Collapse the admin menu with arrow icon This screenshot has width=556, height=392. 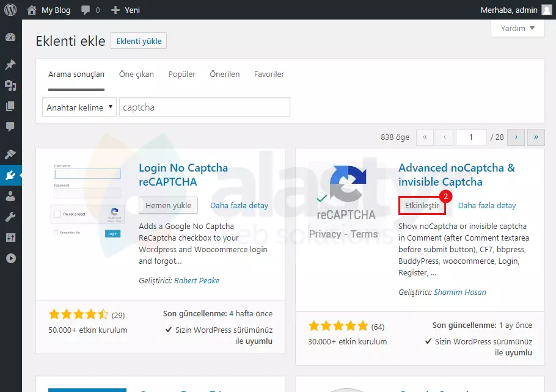tap(10, 258)
